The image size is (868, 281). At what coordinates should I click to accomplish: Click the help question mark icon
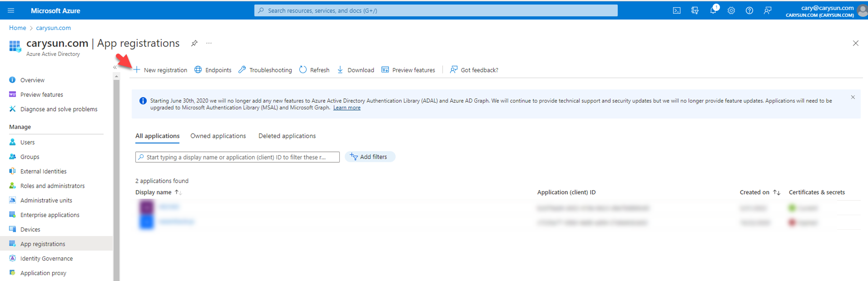(749, 10)
